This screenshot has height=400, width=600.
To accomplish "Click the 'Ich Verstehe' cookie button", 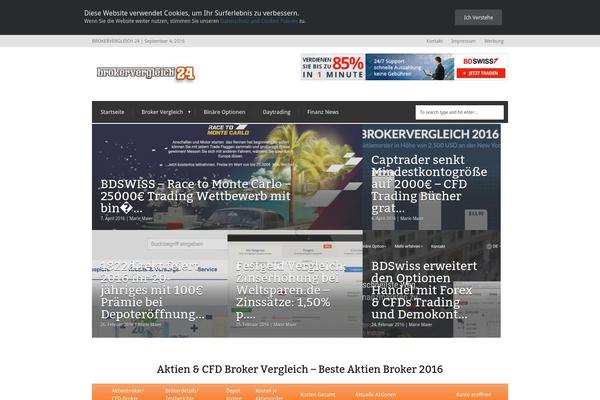I will click(x=478, y=17).
